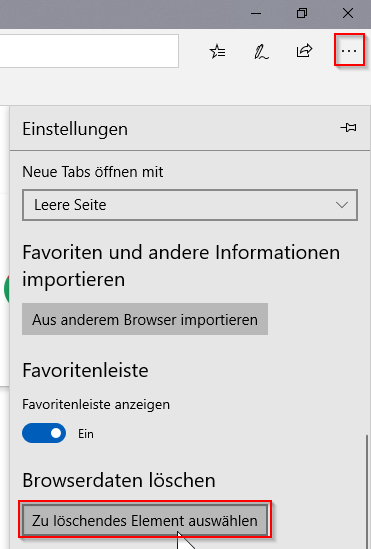Image resolution: width=371 pixels, height=549 pixels.
Task: Click the Share page icon
Action: 304,51
